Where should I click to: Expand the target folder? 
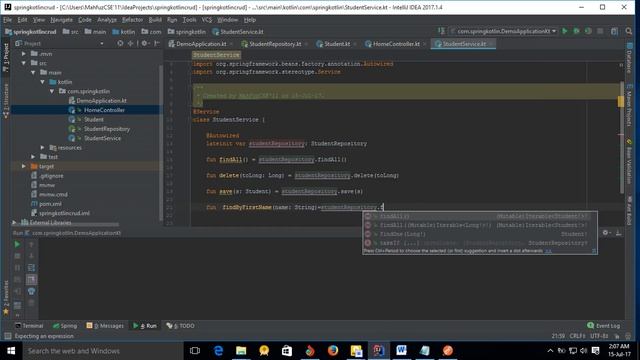click(24, 166)
